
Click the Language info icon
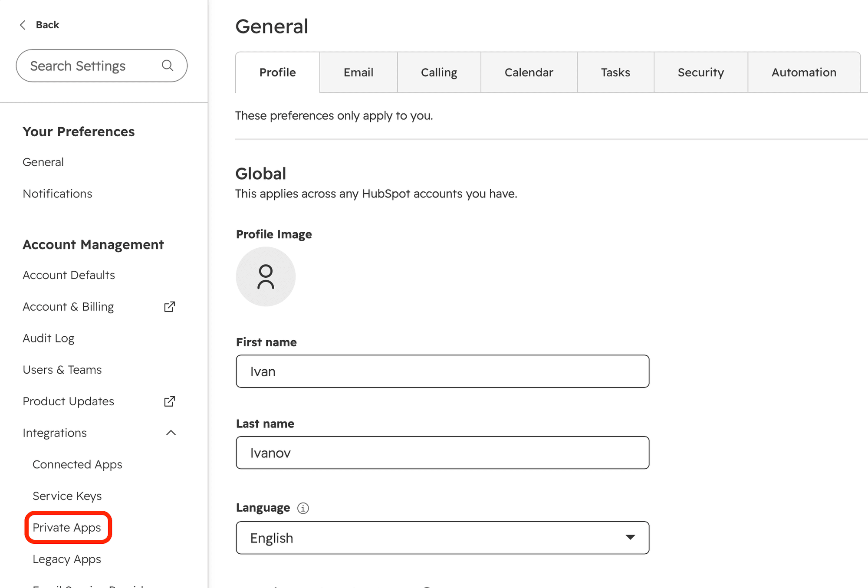(x=303, y=508)
